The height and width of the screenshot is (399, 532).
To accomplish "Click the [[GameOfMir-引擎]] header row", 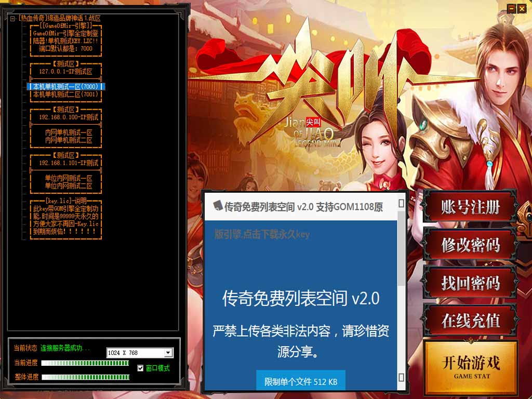I will pos(66,26).
